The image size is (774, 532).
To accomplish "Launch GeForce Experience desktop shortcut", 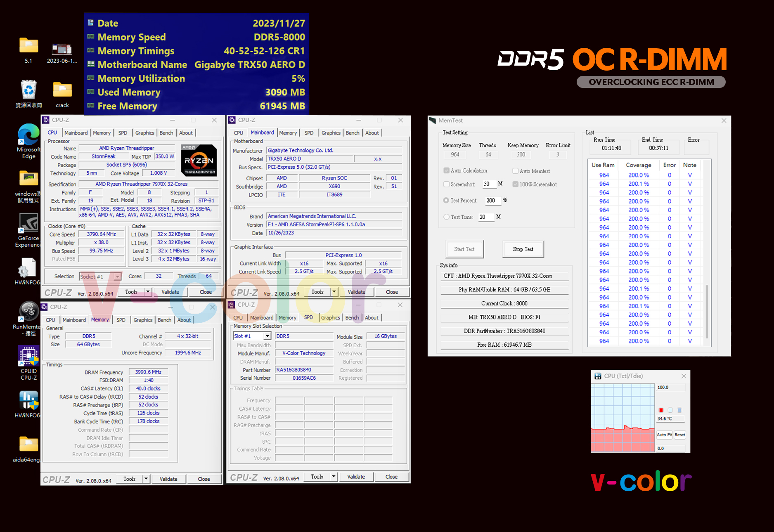I will coord(28,224).
